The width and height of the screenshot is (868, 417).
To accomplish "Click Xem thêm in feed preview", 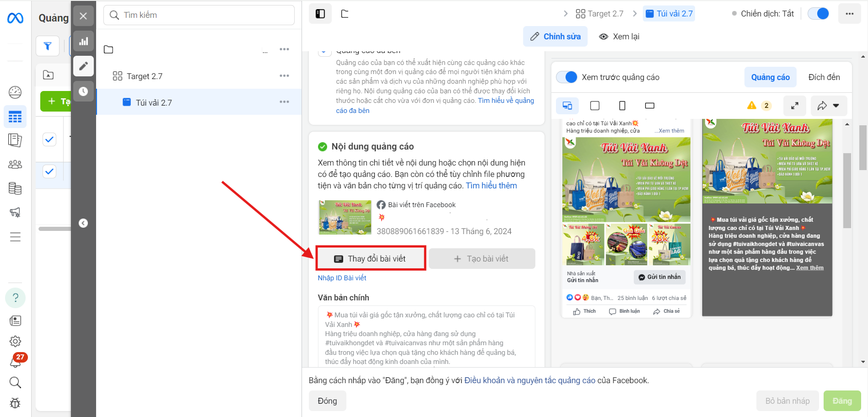I will pos(671,131).
